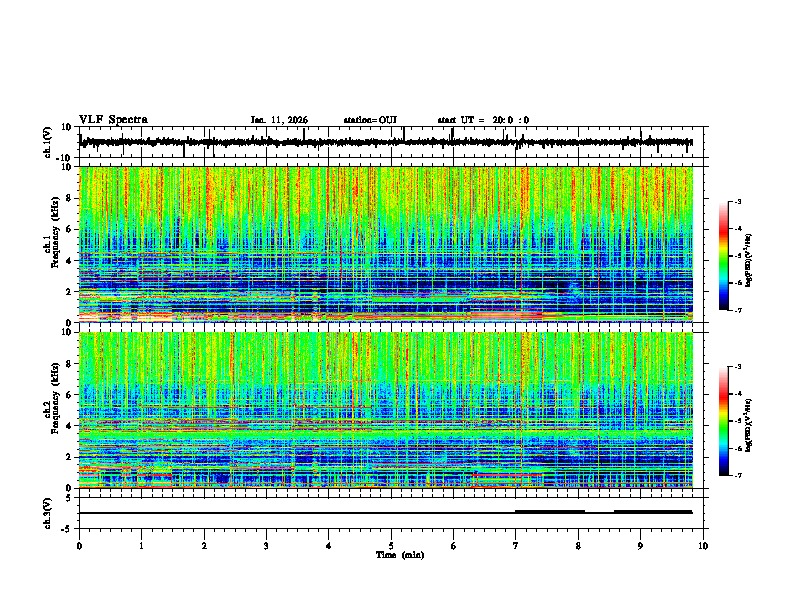Image resolution: width=792 pixels, height=612 pixels.
Task: Click time axis tick label "10"
Action: [x=703, y=546]
